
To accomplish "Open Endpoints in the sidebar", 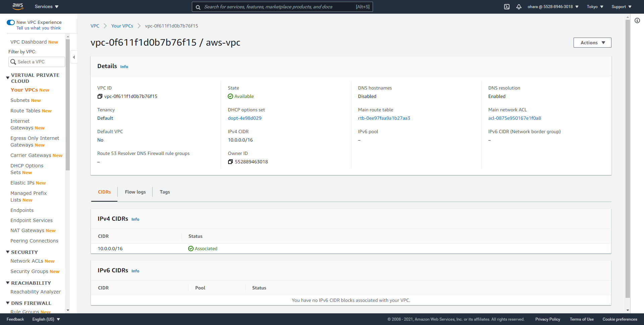I will [22, 210].
